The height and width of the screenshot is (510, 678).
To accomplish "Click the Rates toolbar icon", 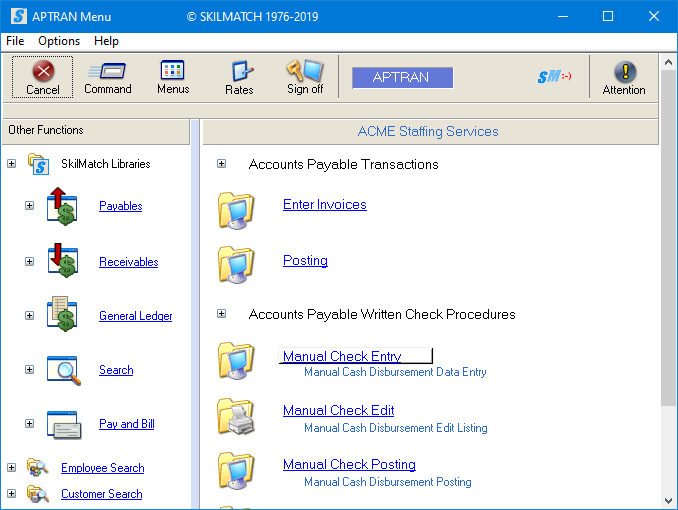I will pos(242,71).
